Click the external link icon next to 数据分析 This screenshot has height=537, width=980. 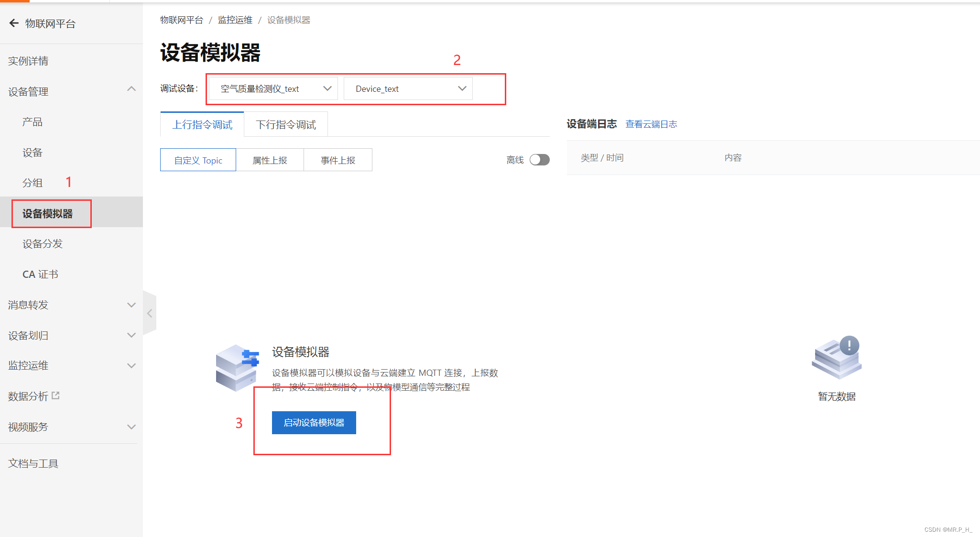pos(55,395)
